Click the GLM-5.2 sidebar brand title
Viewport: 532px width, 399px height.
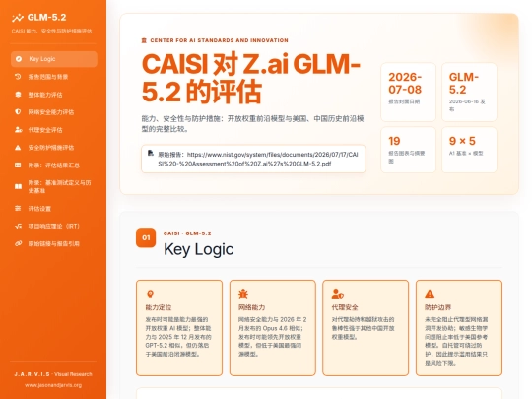[x=47, y=18]
